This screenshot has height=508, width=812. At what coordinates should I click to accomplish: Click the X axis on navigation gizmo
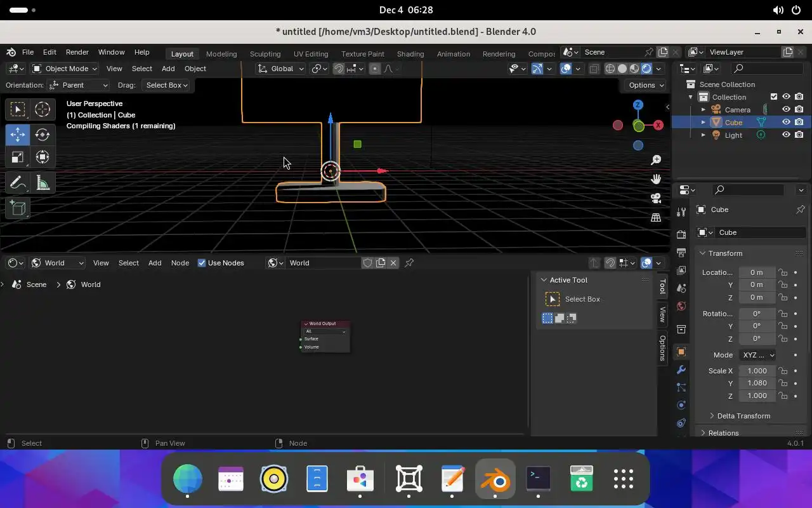(x=658, y=125)
